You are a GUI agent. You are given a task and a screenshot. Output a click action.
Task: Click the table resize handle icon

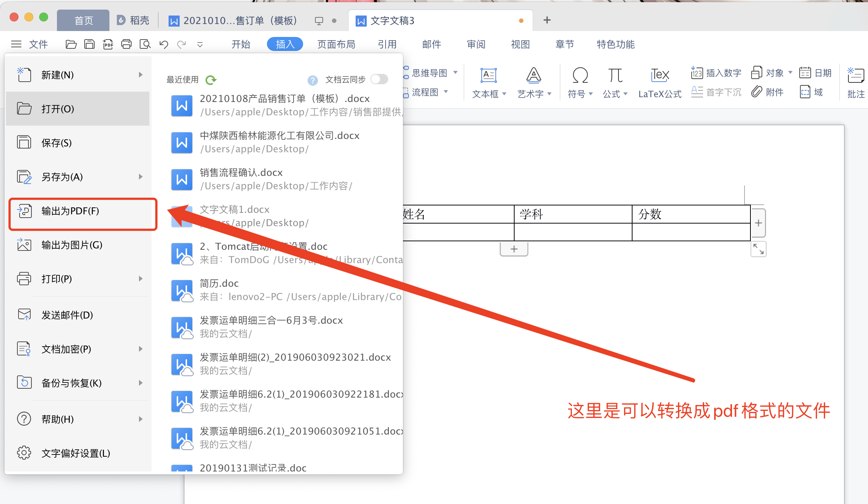coord(758,249)
